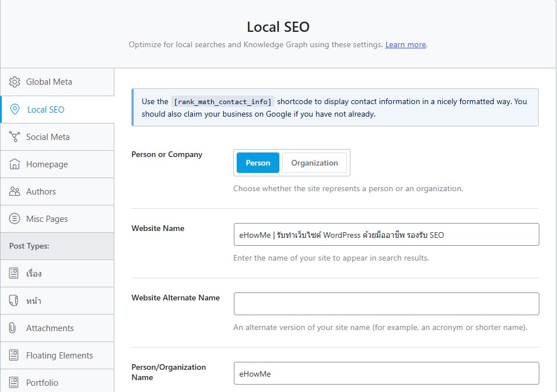
Task: Open the Attachments tab
Action: 57,328
